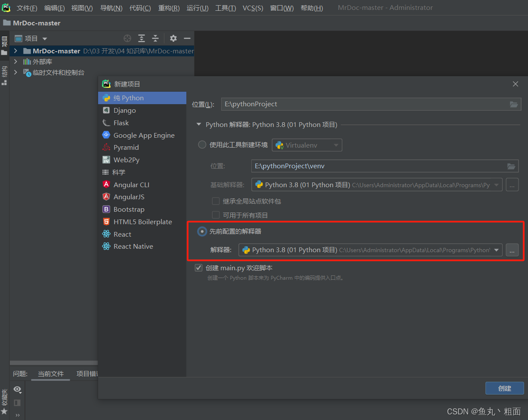
Task: Open the VCS(S) menu
Action: (253, 8)
